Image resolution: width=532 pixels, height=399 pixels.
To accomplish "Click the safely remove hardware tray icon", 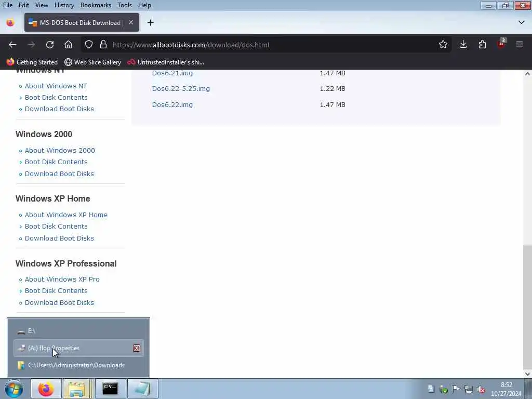I will (444, 389).
